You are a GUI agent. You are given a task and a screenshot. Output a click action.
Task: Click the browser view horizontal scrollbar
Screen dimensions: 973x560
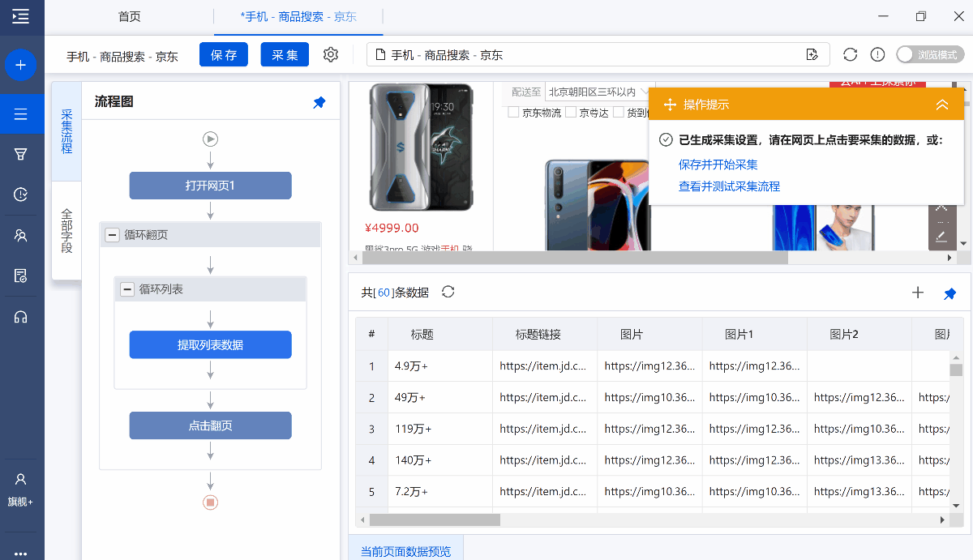575,258
